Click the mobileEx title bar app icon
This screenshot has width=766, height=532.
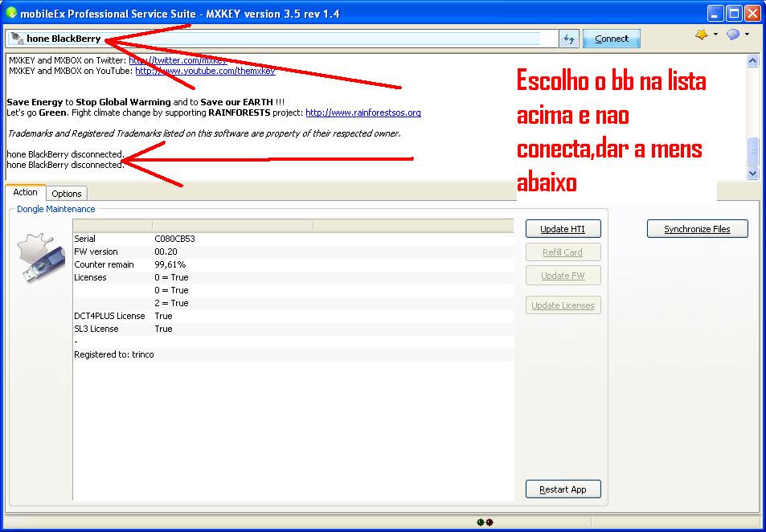10,13
